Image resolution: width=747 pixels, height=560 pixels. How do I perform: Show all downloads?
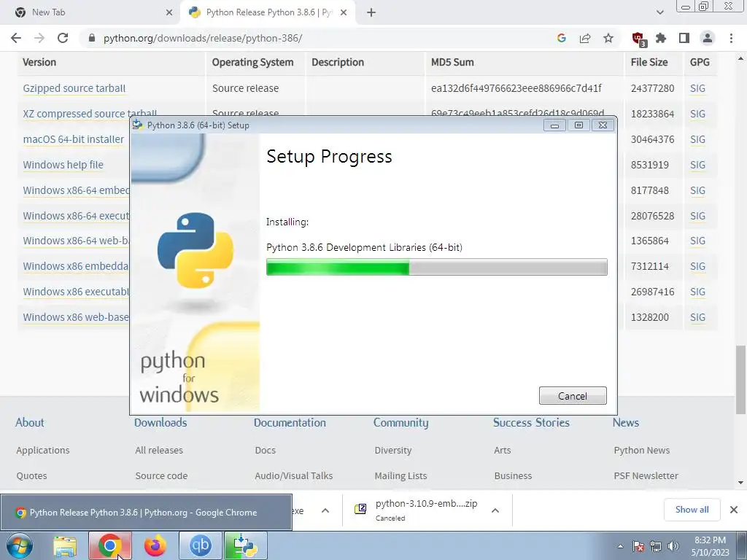[692, 510]
